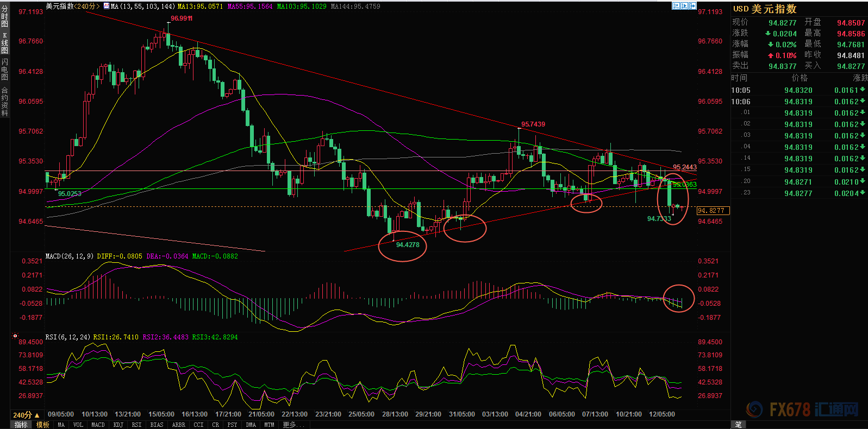Select the CCI indicator button
The image size is (868, 429).
[198, 425]
